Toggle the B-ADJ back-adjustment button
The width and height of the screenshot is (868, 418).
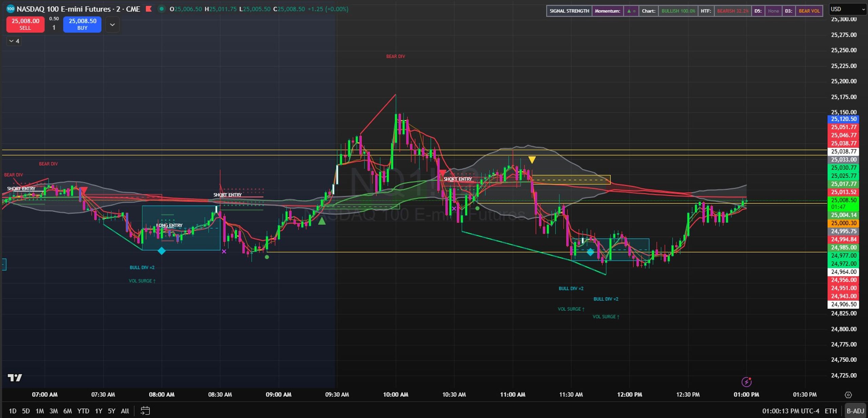[x=855, y=411]
